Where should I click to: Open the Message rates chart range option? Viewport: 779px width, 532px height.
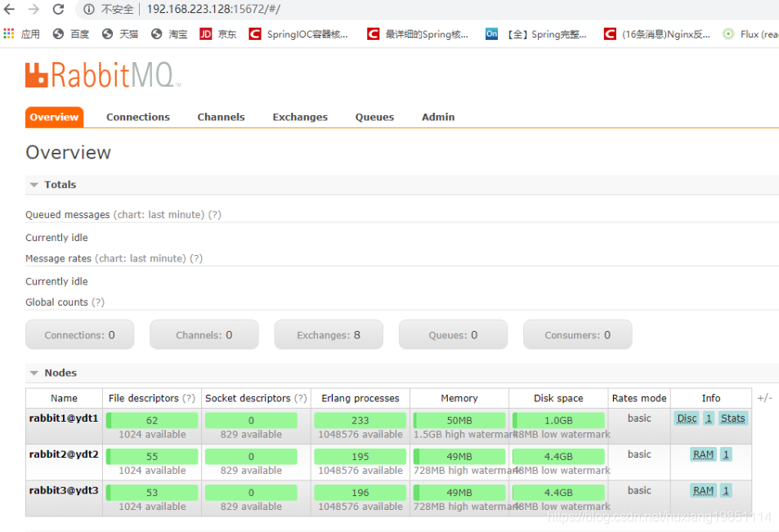(141, 258)
